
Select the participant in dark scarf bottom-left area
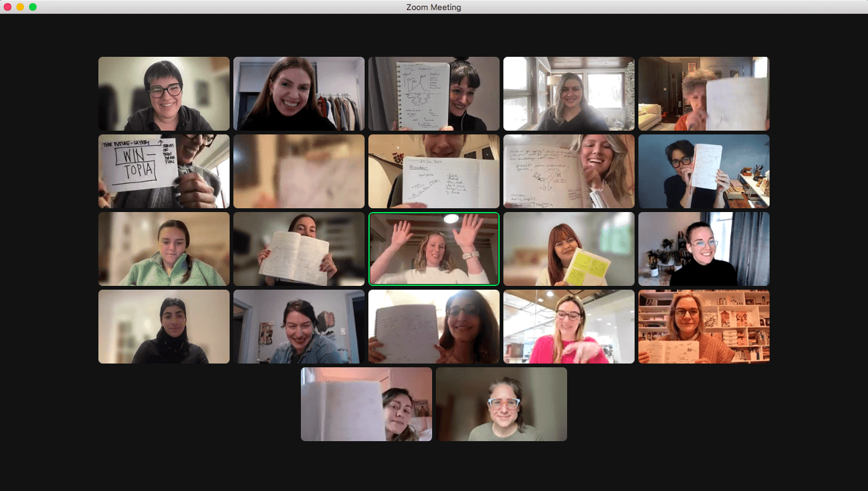tap(164, 326)
